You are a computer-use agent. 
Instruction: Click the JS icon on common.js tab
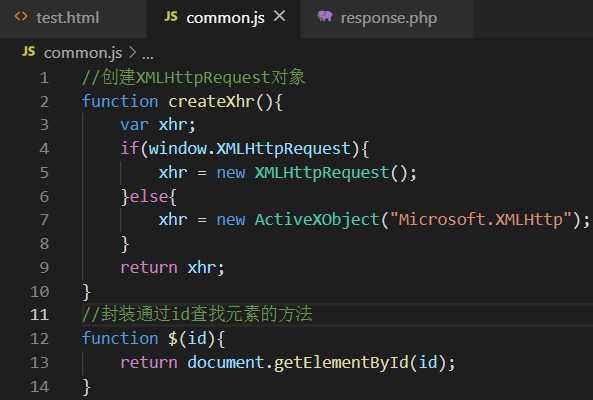coord(171,16)
